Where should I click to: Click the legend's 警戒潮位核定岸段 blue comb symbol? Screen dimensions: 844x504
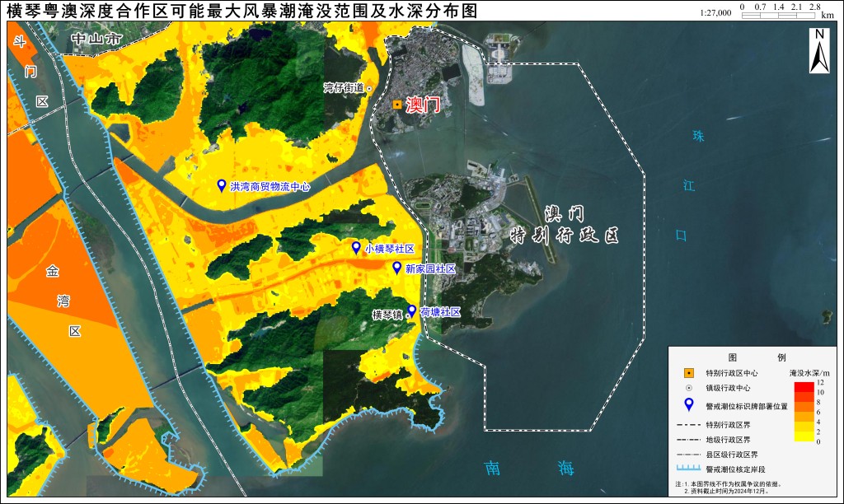tap(688, 469)
